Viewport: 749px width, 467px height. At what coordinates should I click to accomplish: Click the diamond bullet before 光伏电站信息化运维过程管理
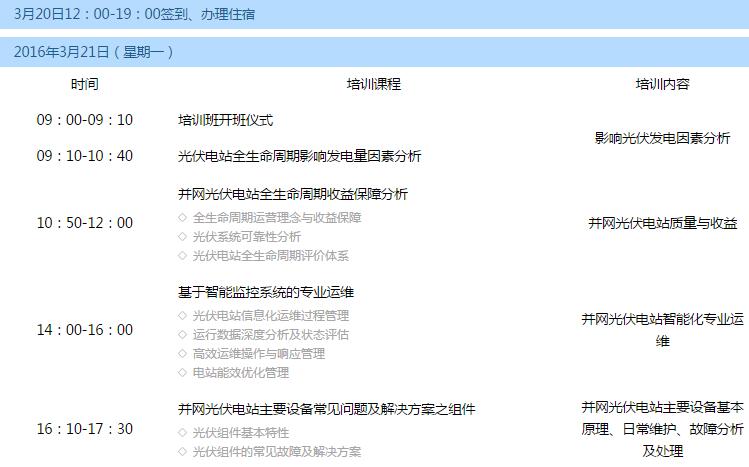coord(182,316)
